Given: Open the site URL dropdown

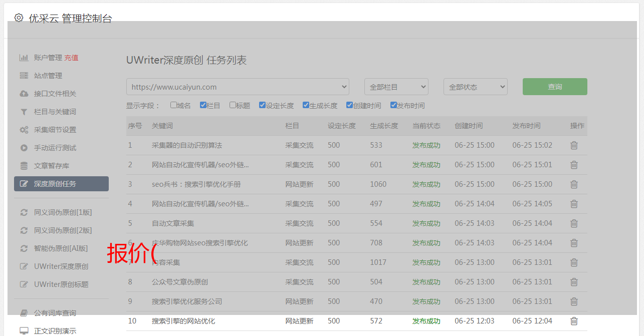Looking at the screenshot, I should point(238,87).
